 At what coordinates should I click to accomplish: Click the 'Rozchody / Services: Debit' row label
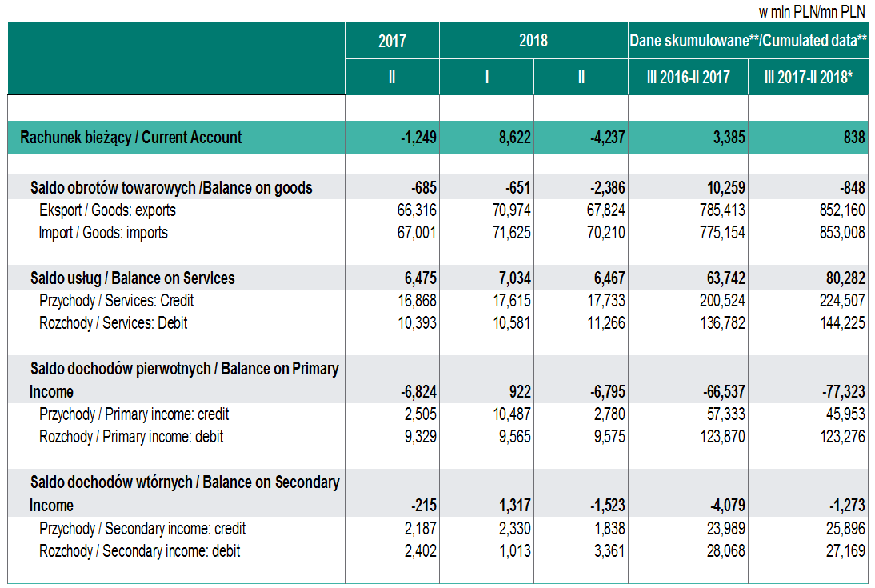coord(114,323)
